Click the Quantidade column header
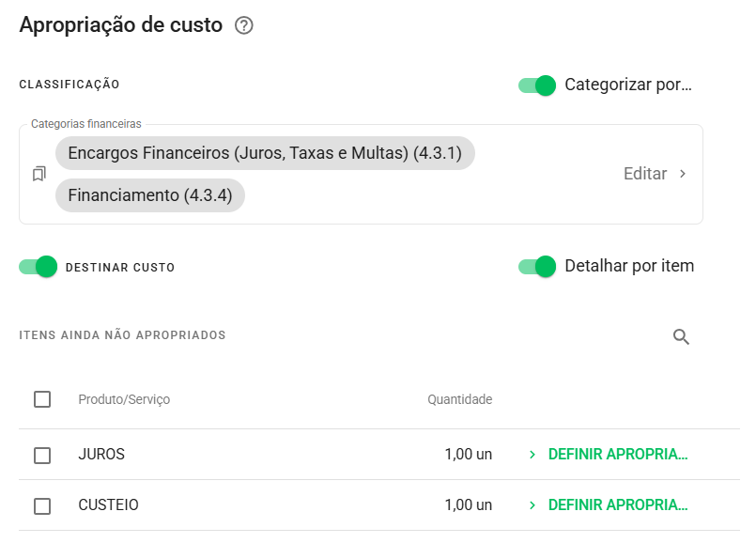The width and height of the screenshot is (756, 543). pos(460,399)
